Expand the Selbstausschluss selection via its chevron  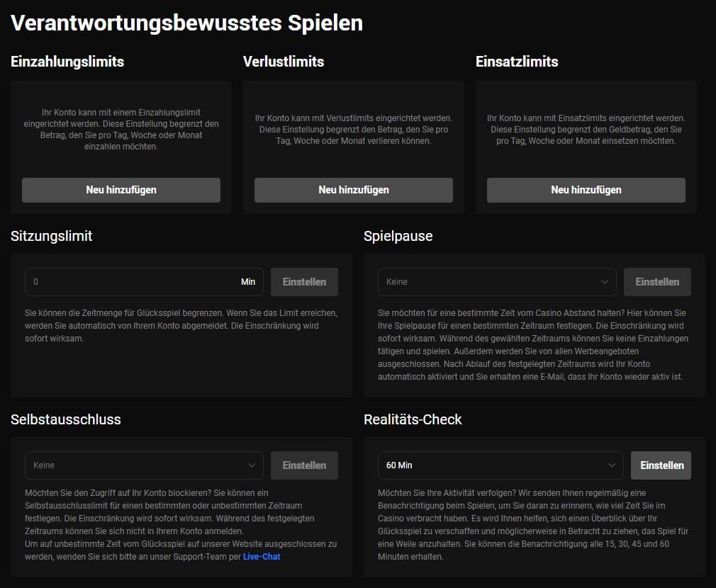pyautogui.click(x=252, y=465)
